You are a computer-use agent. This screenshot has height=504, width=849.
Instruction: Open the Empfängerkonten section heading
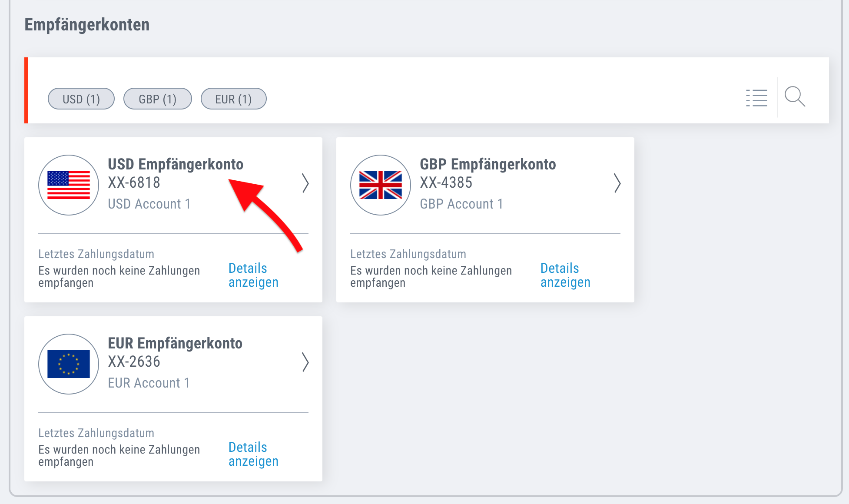(87, 25)
